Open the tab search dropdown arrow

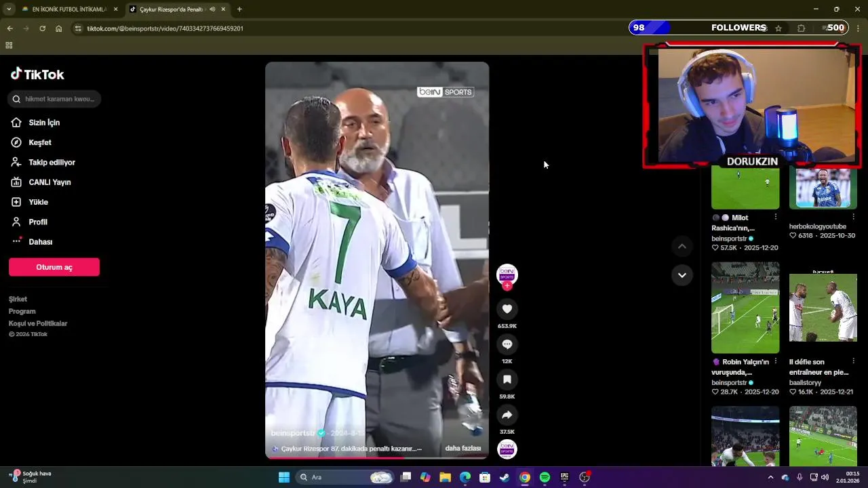(x=9, y=9)
